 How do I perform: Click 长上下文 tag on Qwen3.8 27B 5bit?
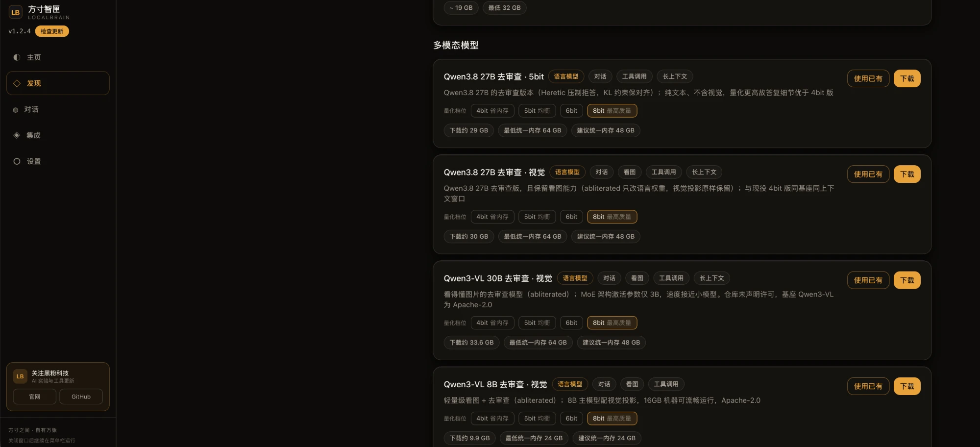pyautogui.click(x=675, y=76)
